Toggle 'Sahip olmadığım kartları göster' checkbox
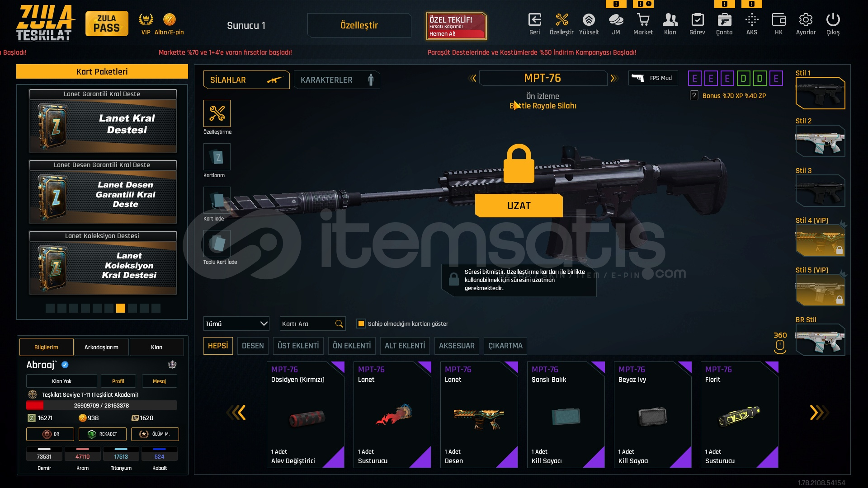This screenshot has width=868, height=488. point(361,324)
